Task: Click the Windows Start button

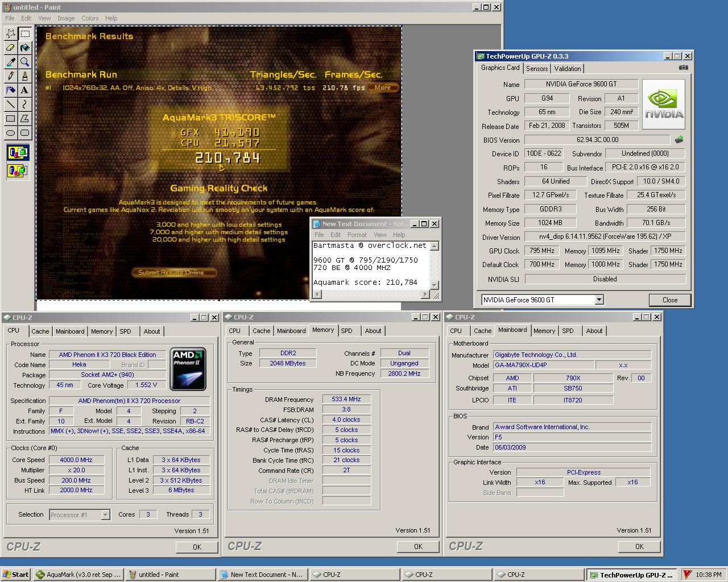Action: 16,575
